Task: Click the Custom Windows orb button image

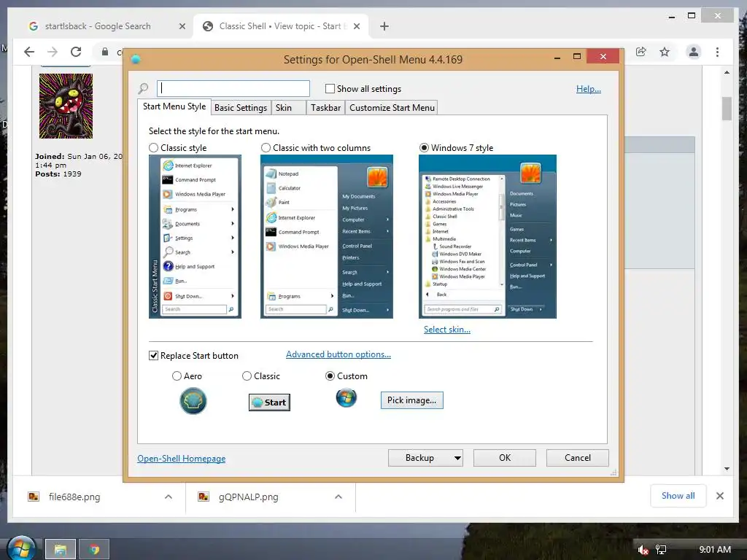Action: (x=347, y=397)
